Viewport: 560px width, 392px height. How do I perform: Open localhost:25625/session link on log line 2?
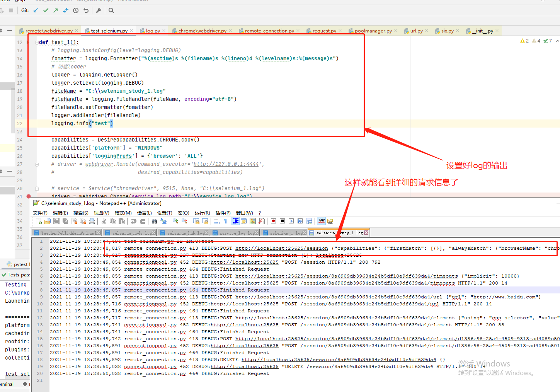click(282, 248)
